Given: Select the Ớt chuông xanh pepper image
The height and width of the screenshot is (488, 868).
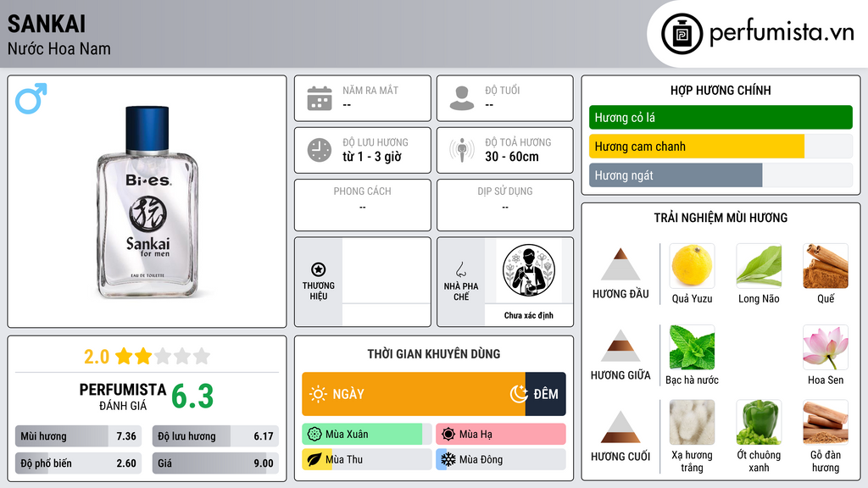Looking at the screenshot, I should click(759, 423).
